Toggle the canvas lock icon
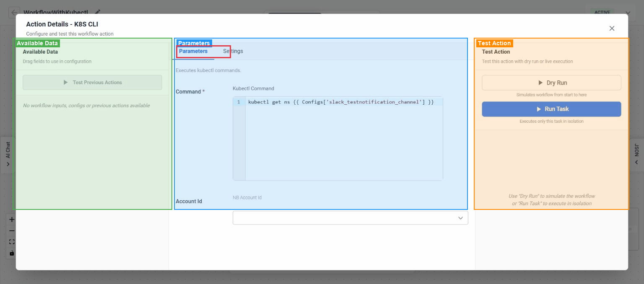Viewport: 644px width, 284px height. tap(11, 253)
